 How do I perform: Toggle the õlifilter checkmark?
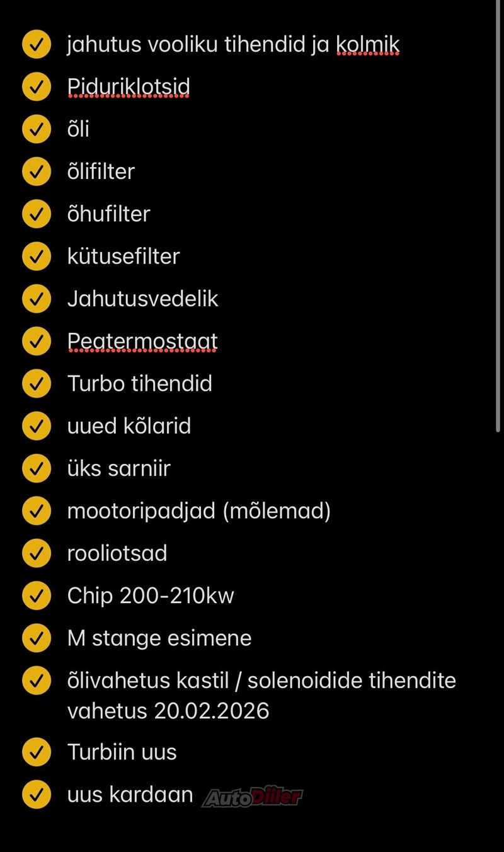36,172
